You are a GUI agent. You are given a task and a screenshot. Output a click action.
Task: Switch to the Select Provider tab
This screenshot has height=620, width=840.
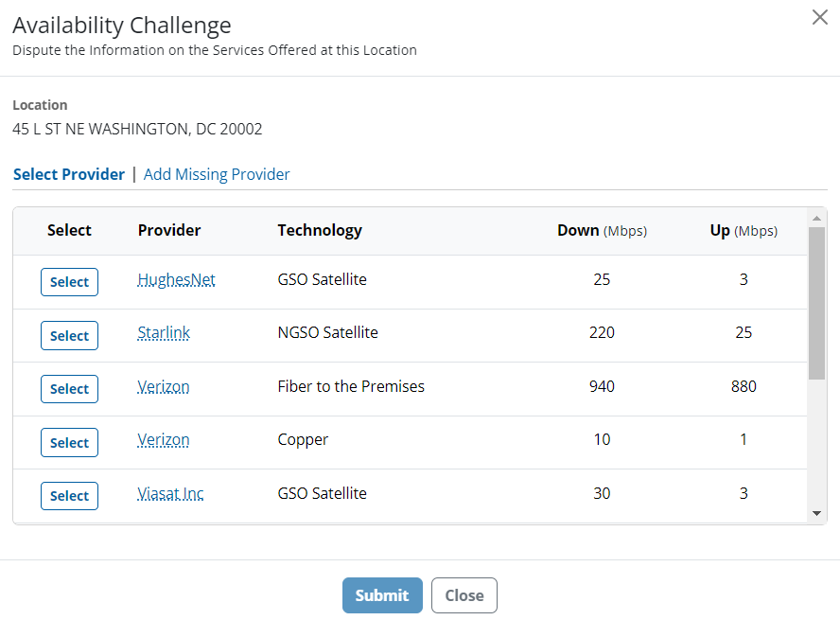click(x=68, y=174)
